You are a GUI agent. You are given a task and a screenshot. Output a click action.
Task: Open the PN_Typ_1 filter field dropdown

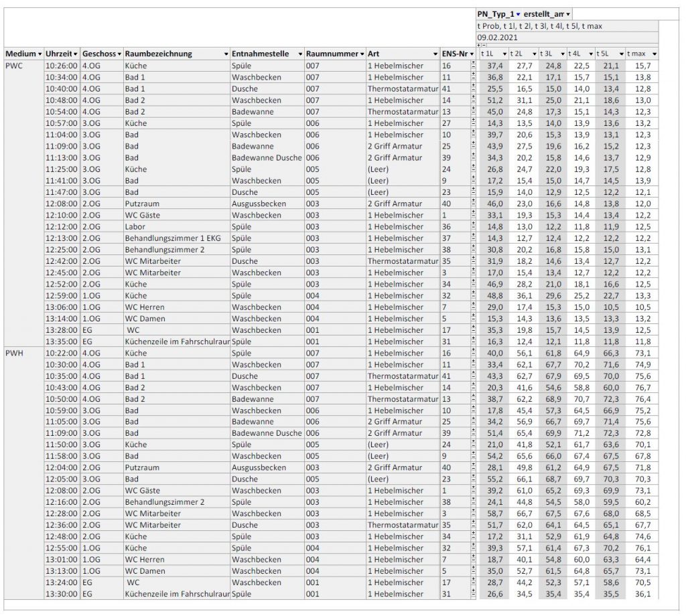[x=518, y=14]
